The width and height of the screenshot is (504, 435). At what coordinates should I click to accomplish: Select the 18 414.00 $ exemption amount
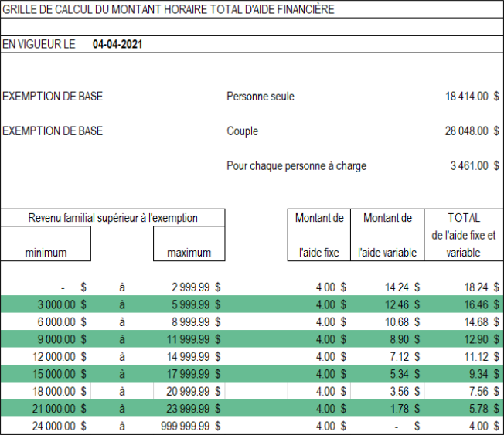pos(472,96)
